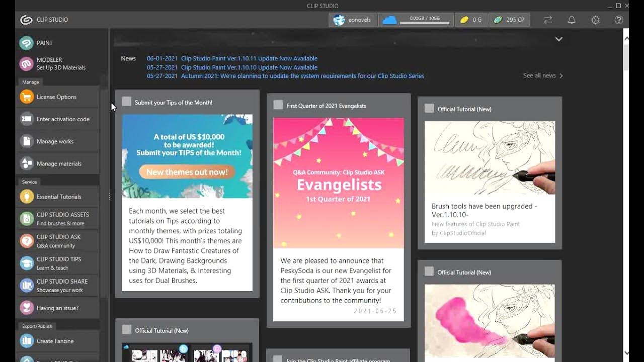Check the 0 G gold balance

coord(471,20)
